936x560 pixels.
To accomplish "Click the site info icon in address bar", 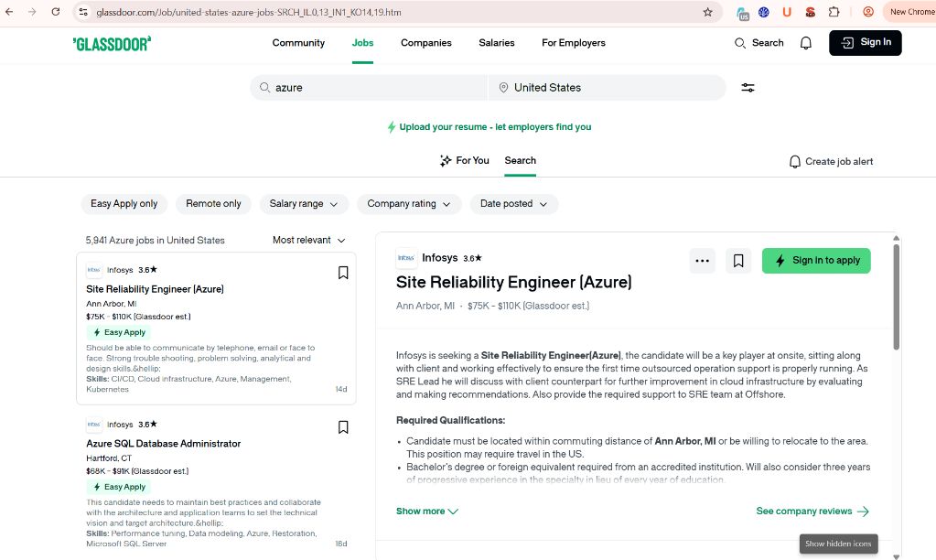I will [83, 12].
